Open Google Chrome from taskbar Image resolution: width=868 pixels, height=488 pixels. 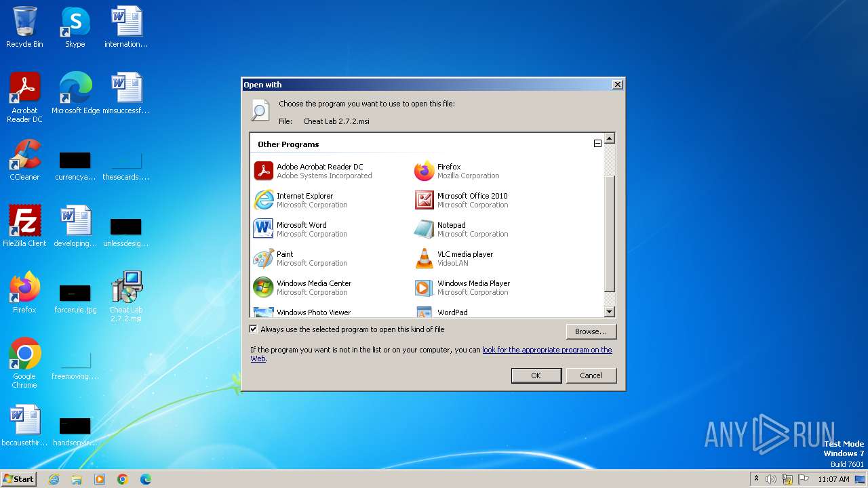(123, 479)
